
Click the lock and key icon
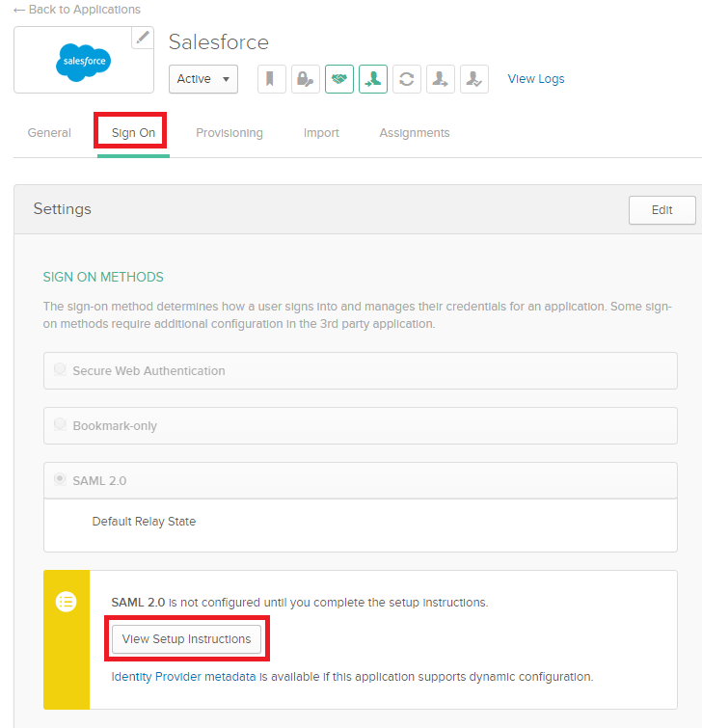(x=305, y=79)
